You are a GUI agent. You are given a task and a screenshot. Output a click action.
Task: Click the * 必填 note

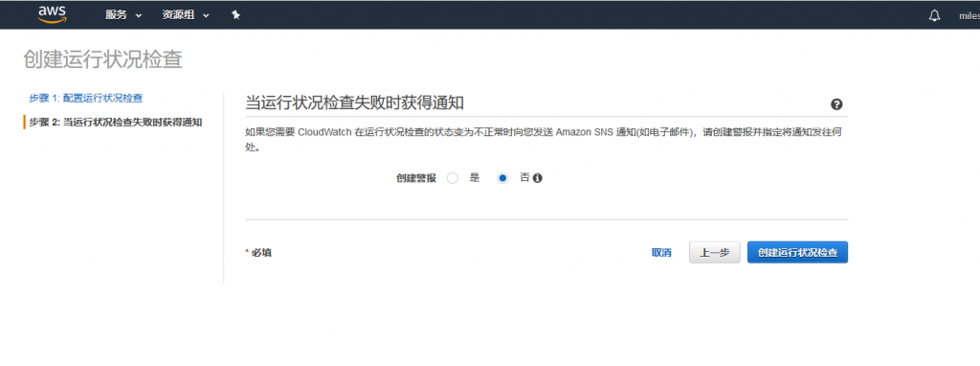(258, 253)
